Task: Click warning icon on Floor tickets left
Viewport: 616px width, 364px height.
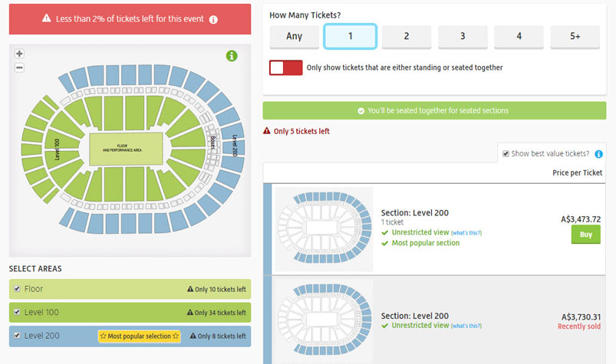Action: pyautogui.click(x=190, y=289)
